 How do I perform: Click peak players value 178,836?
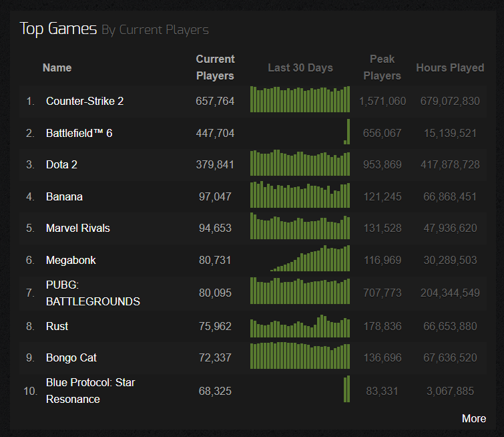tap(383, 326)
